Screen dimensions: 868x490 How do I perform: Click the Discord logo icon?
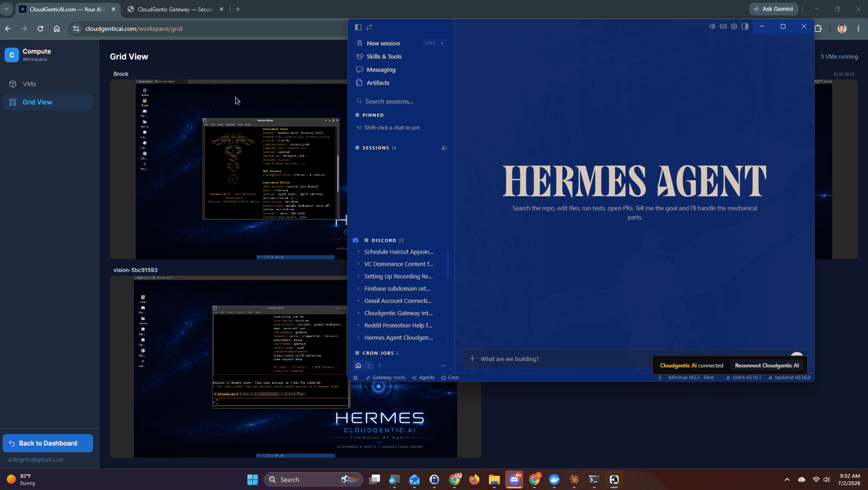(355, 240)
